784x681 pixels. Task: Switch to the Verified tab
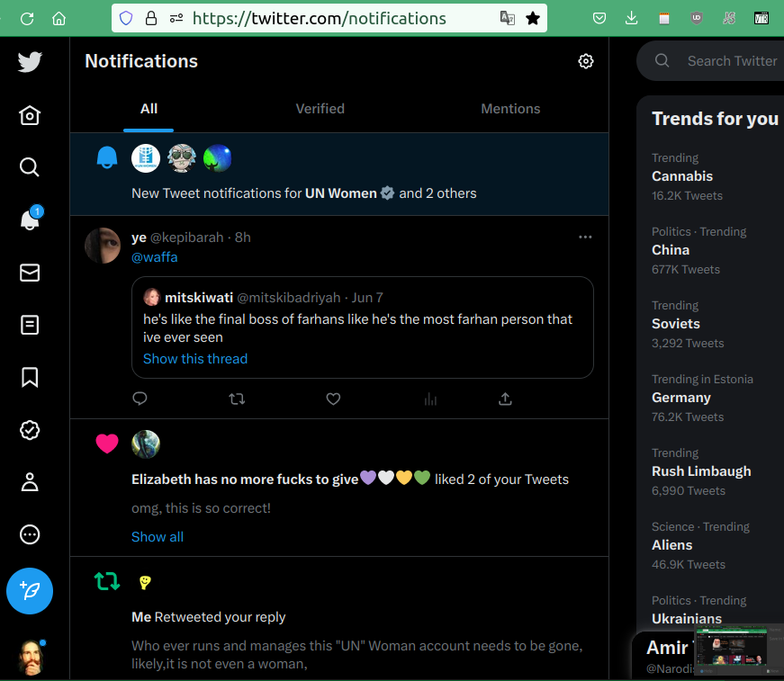(x=320, y=109)
